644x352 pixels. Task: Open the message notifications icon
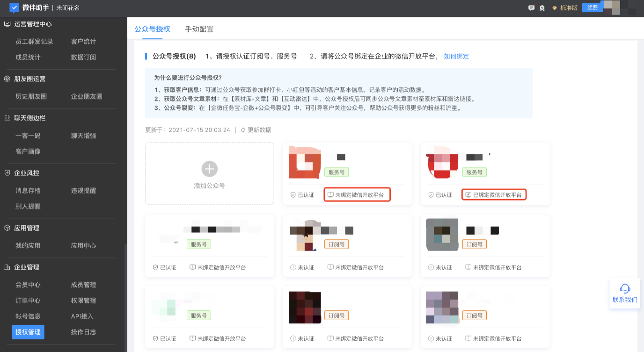(x=531, y=8)
